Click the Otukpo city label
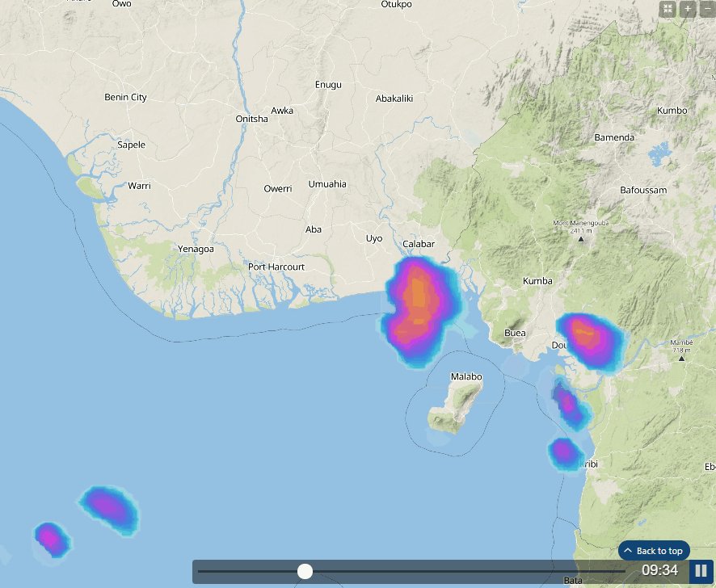Screen dimensions: 716x588 396,5
